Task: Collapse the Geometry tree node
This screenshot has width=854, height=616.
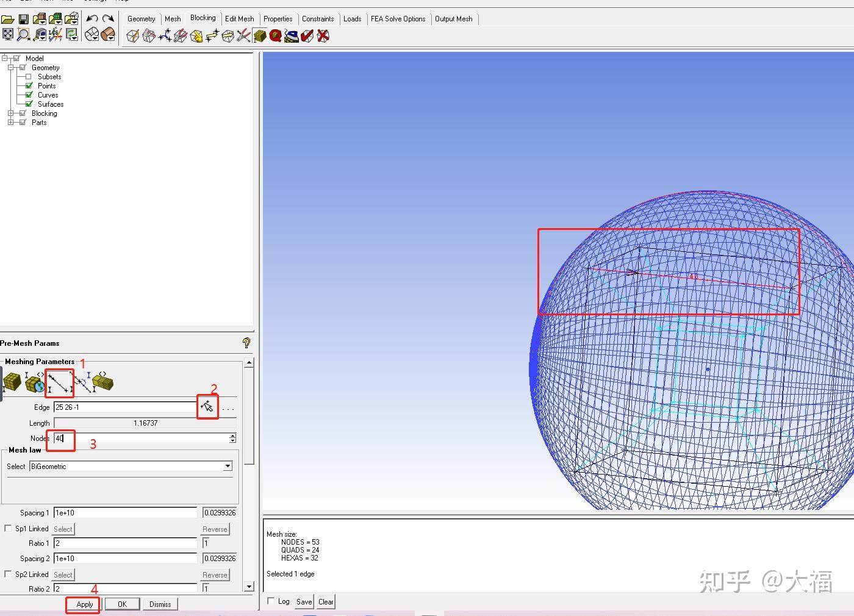Action: [10, 68]
